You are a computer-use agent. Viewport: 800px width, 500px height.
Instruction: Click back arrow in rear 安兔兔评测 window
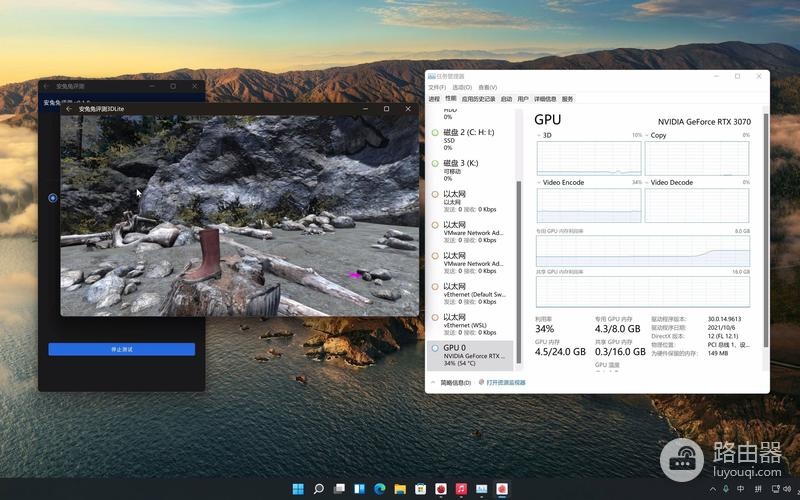(46, 86)
